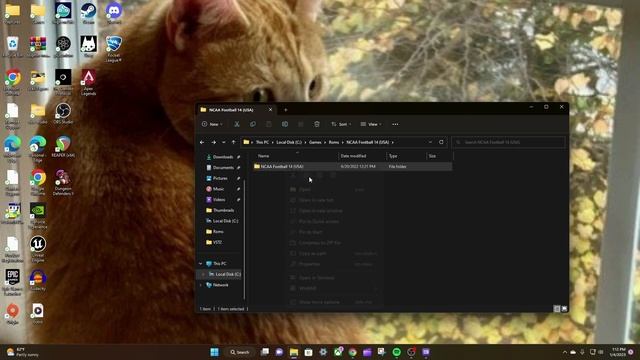Select the NCAA Football 14 (USA) folder row
The image size is (640, 360).
click(x=352, y=167)
